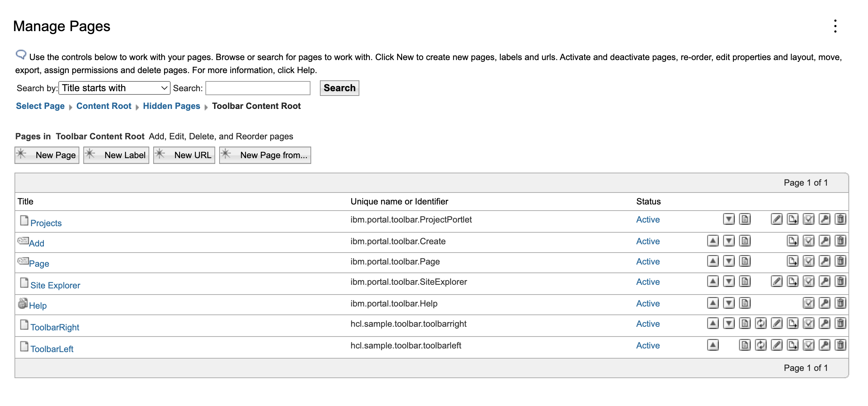Viewport: 868px width, 406px height.
Task: Open the Search by dropdown
Action: (x=114, y=88)
